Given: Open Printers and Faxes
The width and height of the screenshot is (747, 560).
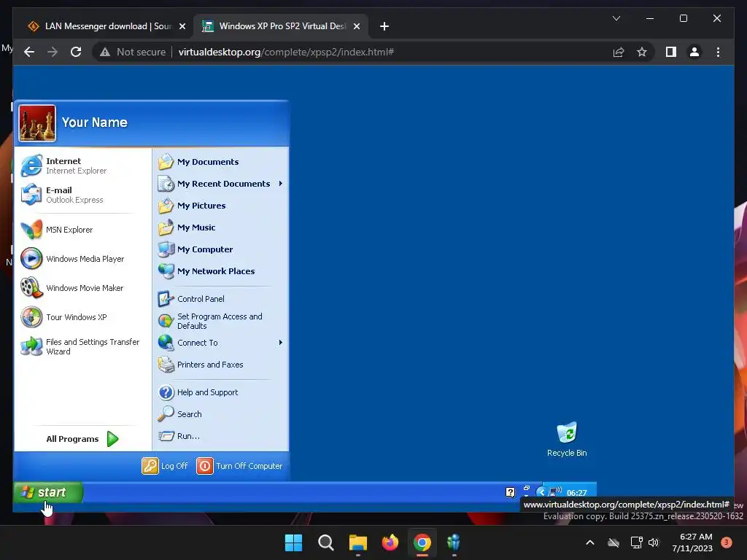Looking at the screenshot, I should pyautogui.click(x=201, y=365).
